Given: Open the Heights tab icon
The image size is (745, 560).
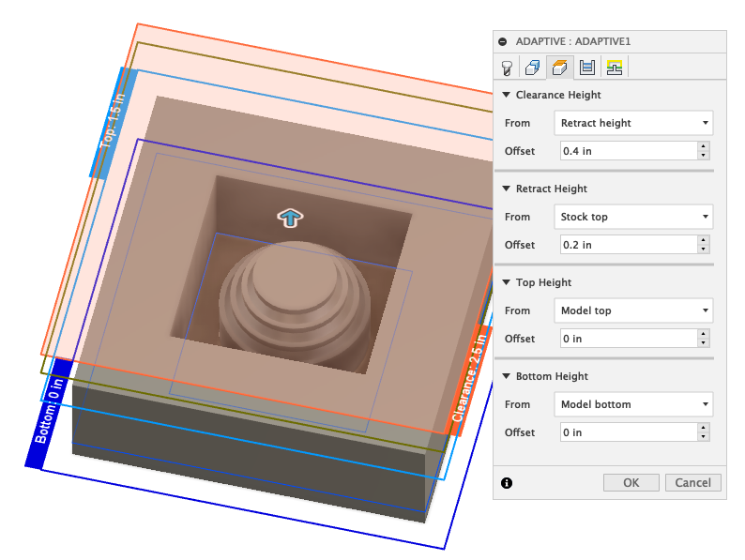Looking at the screenshot, I should [560, 68].
